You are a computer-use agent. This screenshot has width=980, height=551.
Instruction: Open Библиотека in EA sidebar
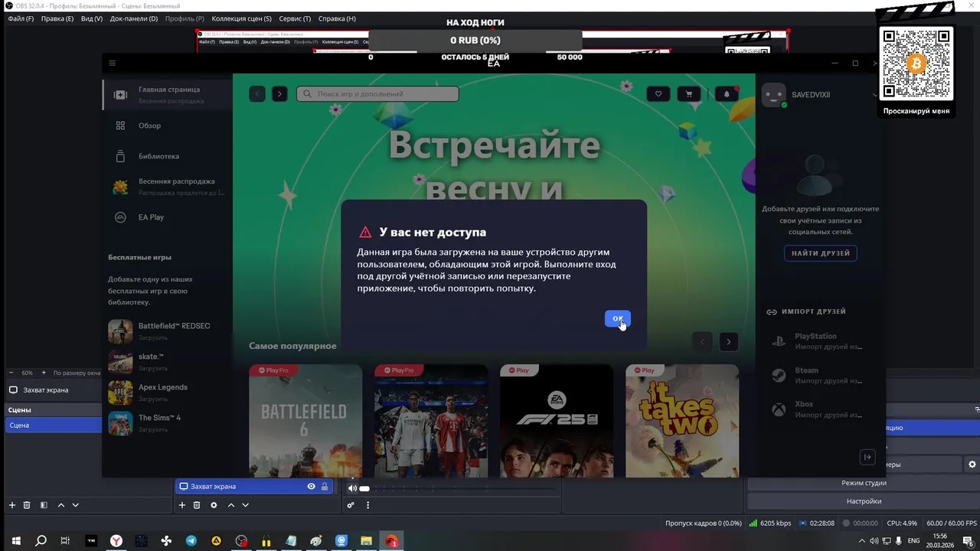[x=167, y=156]
